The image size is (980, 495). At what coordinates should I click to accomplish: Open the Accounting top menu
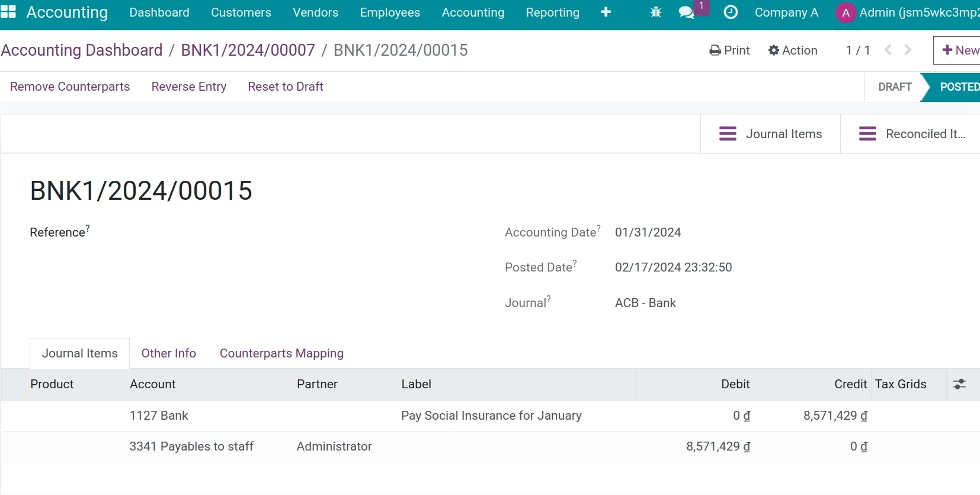pyautogui.click(x=473, y=12)
